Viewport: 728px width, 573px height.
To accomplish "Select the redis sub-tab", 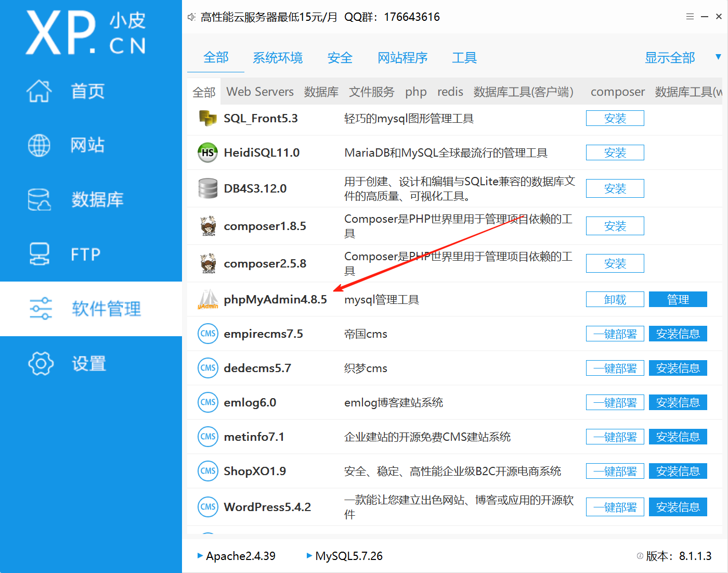I will click(450, 92).
